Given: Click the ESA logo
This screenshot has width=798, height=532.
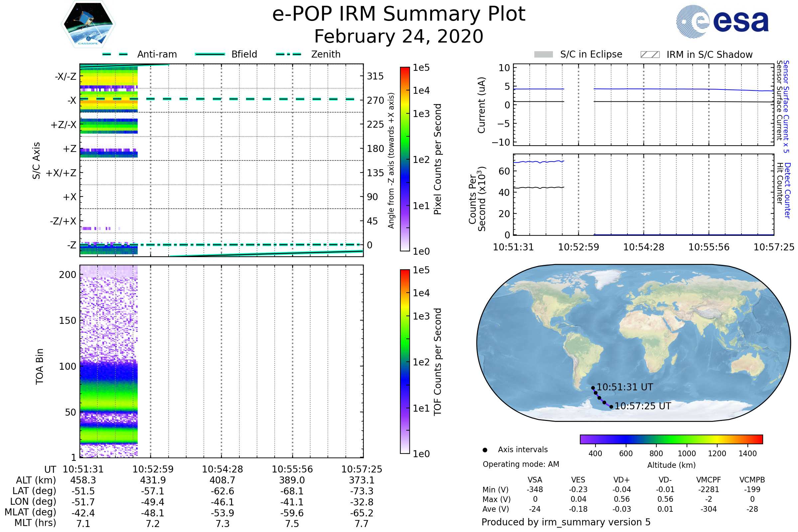Looking at the screenshot, I should click(x=723, y=22).
